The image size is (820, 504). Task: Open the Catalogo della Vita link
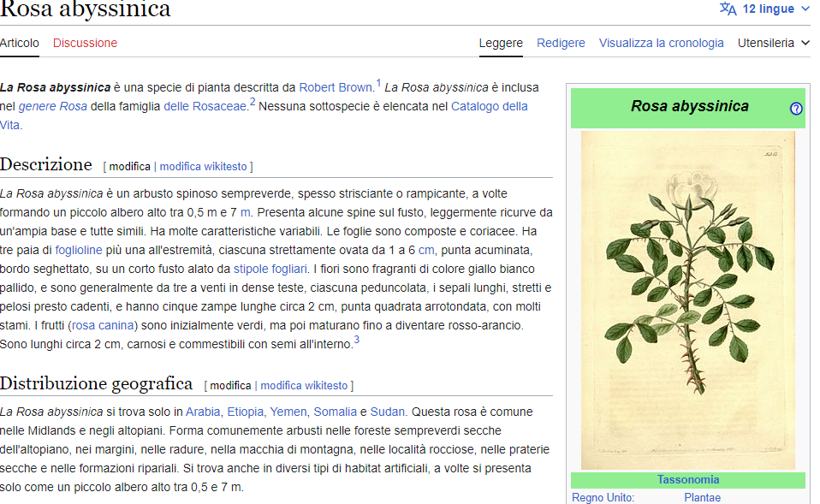pyautogui.click(x=493, y=106)
